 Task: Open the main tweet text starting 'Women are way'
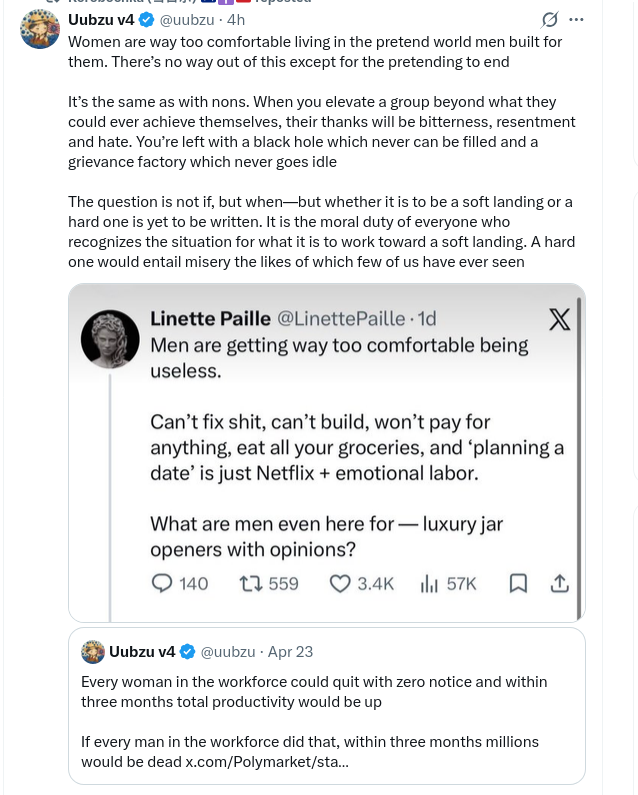322,152
